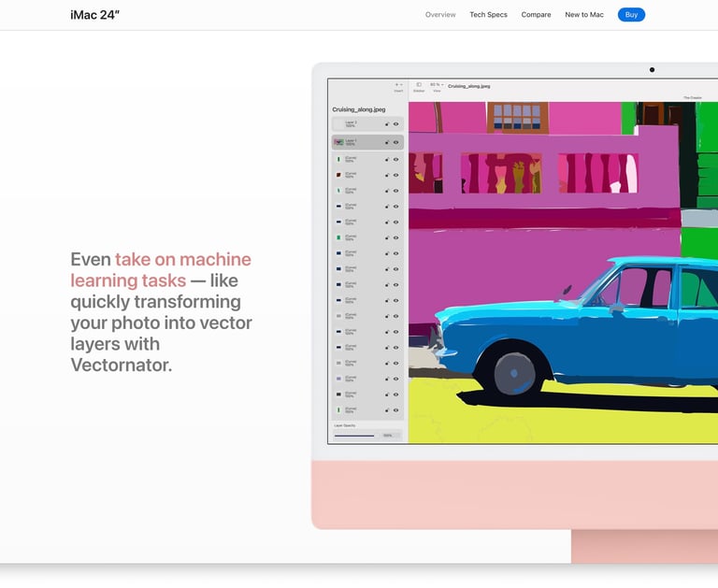Viewport: 718px width, 588px height.
Task: Lock the bottom-most Curve in layers list
Action: pos(387,409)
